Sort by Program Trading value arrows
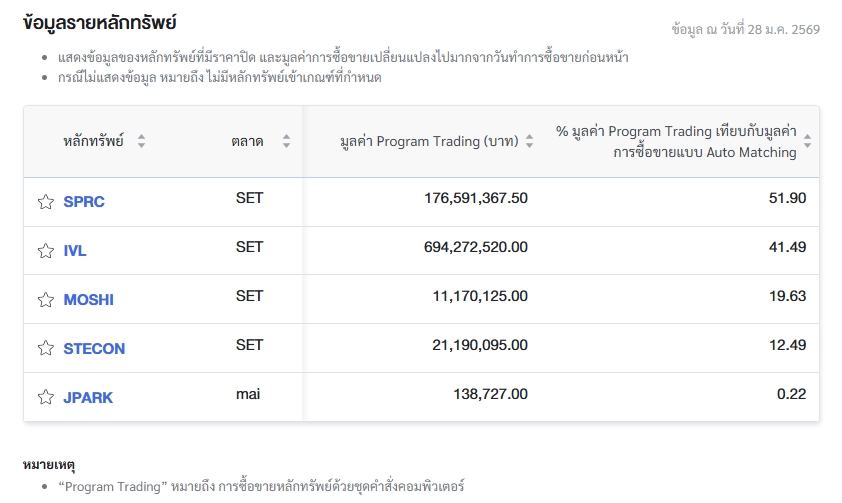Screen dimensions: 842x503 click(529, 142)
